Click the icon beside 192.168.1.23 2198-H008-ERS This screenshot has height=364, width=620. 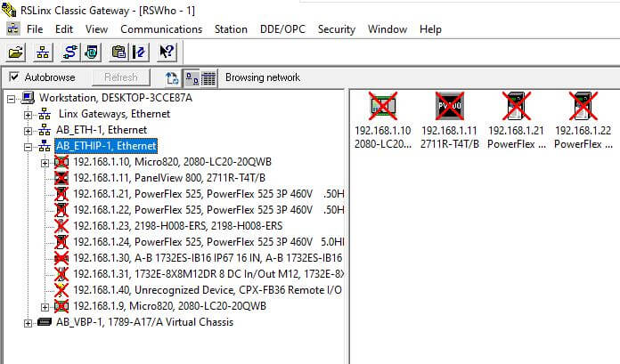tap(61, 226)
